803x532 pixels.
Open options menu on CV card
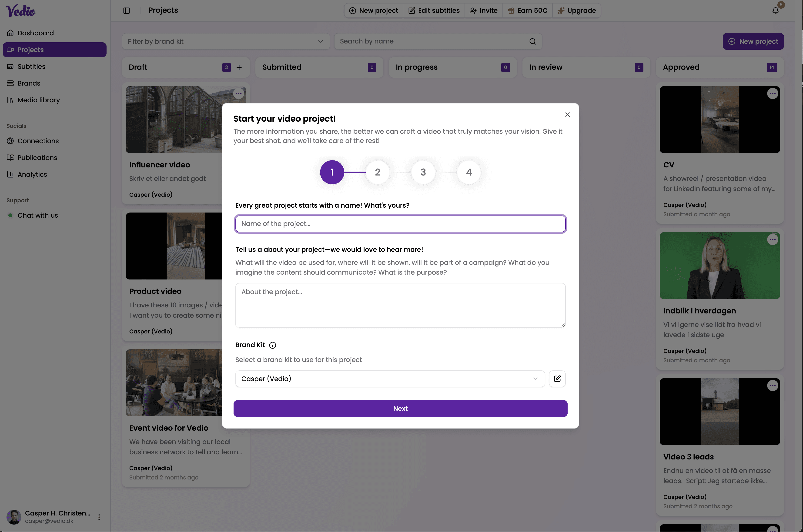point(773,93)
